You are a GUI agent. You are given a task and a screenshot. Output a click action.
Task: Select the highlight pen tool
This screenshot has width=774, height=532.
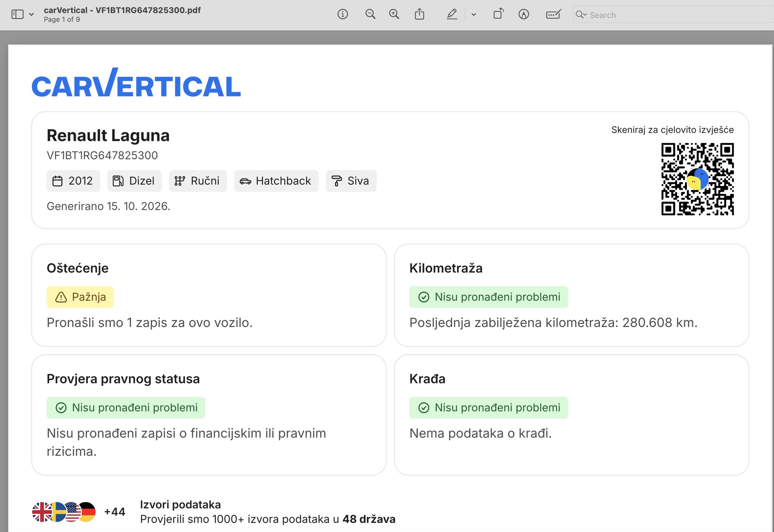[452, 14]
